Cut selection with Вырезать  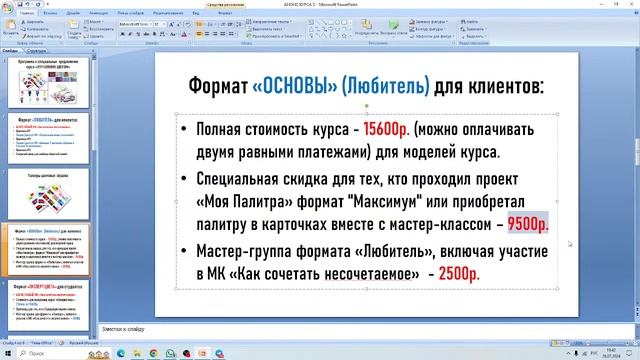32,22
